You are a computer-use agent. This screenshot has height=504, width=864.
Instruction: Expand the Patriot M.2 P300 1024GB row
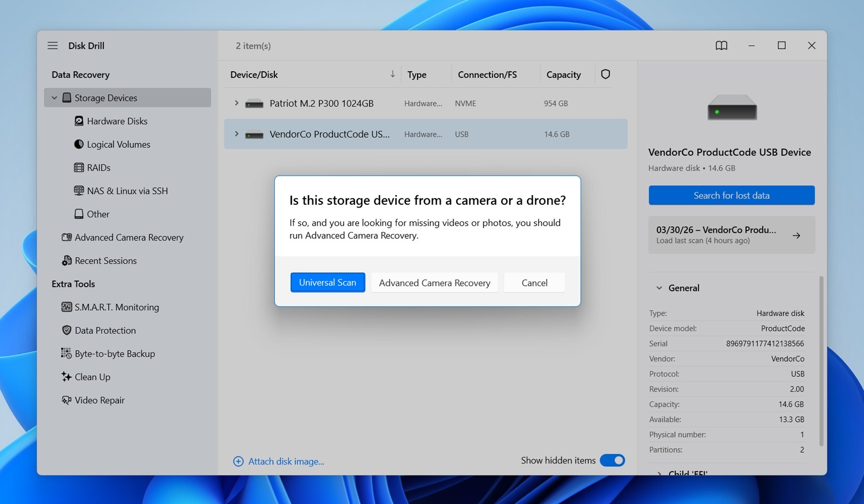click(x=237, y=103)
